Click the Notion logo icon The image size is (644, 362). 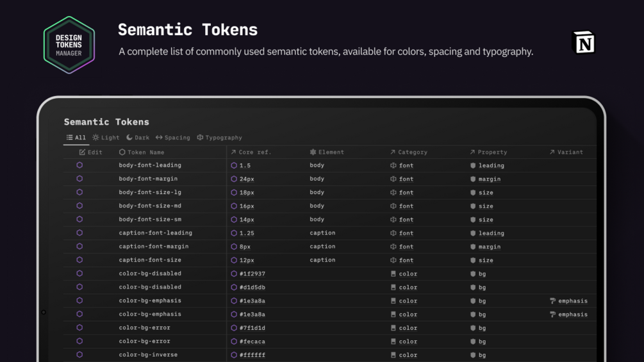[583, 43]
